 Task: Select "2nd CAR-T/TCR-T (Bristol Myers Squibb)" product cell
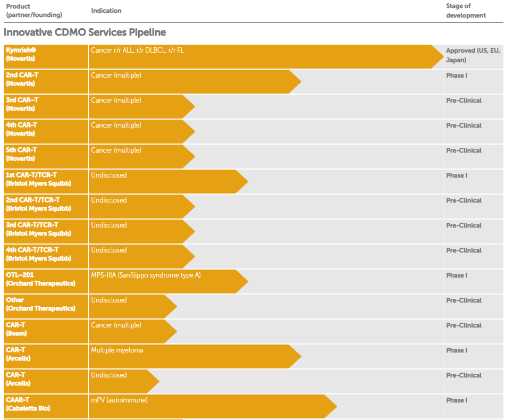coord(46,206)
